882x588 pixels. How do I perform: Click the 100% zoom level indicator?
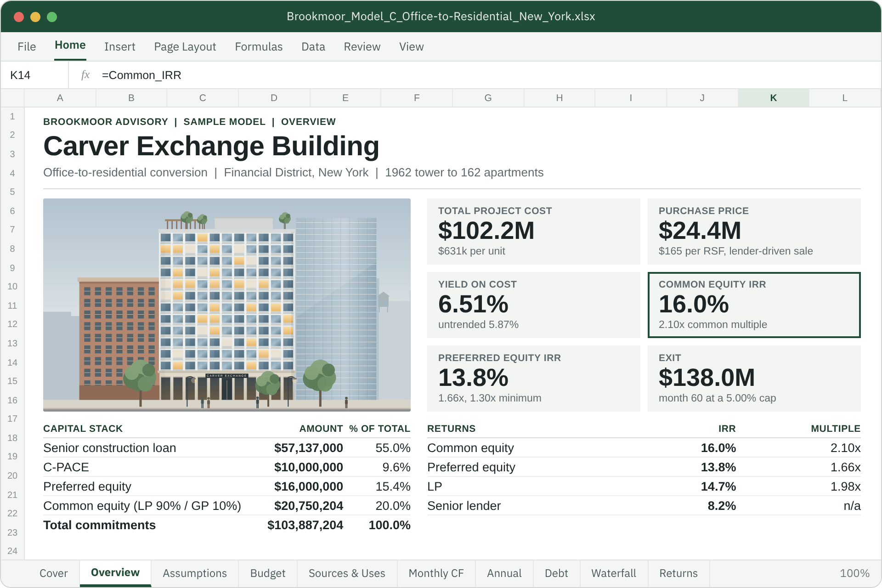(854, 573)
